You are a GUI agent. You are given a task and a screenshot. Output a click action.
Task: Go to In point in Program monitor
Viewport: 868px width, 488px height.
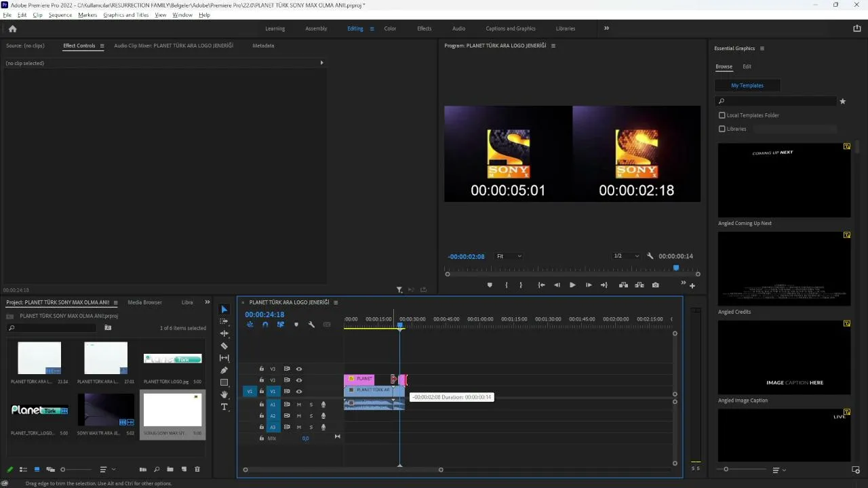(x=541, y=285)
